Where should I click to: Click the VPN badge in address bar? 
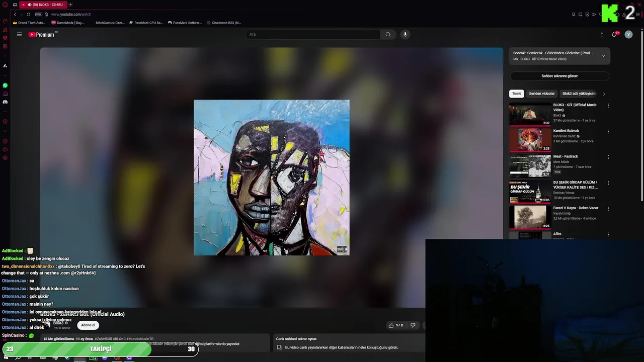pyautogui.click(x=38, y=14)
